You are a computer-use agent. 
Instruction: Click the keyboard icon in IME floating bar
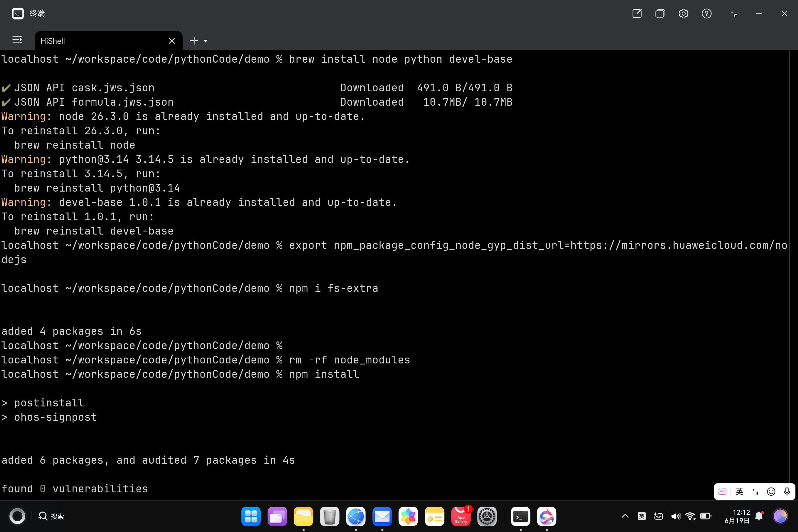[722, 491]
